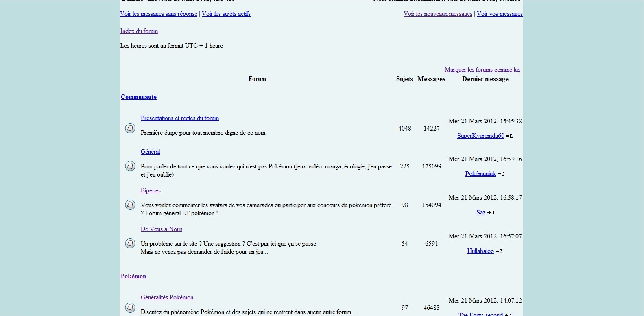
Task: Click the topics count 4048
Action: coord(405,129)
